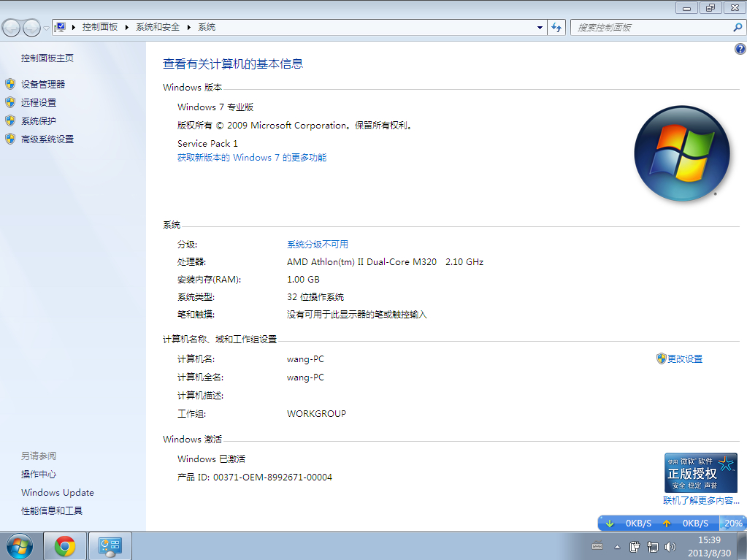
Task: Expand the arrow after the computer icon
Action: 74,27
